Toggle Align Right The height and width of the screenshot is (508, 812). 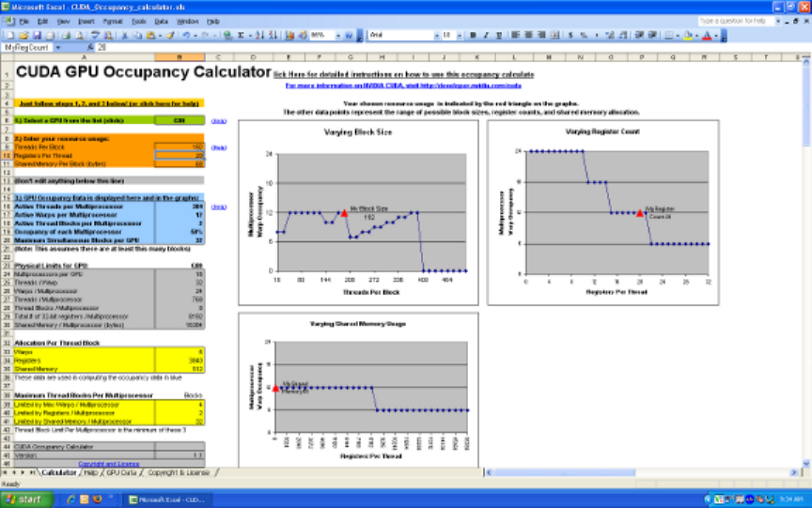tap(541, 35)
